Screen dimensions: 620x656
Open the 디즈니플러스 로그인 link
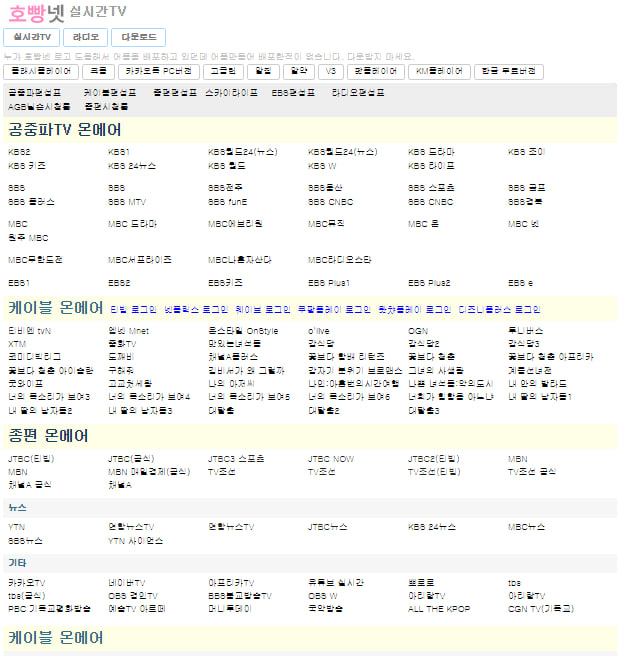499,310
